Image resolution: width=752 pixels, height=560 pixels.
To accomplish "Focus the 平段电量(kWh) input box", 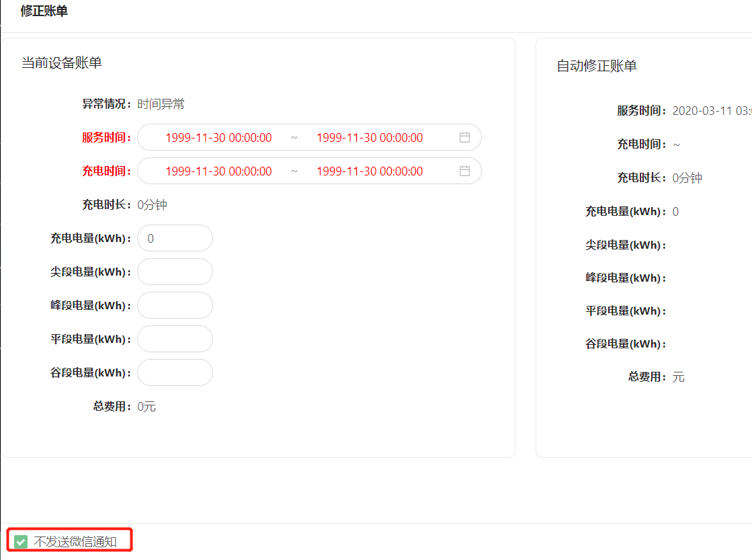I will click(175, 339).
